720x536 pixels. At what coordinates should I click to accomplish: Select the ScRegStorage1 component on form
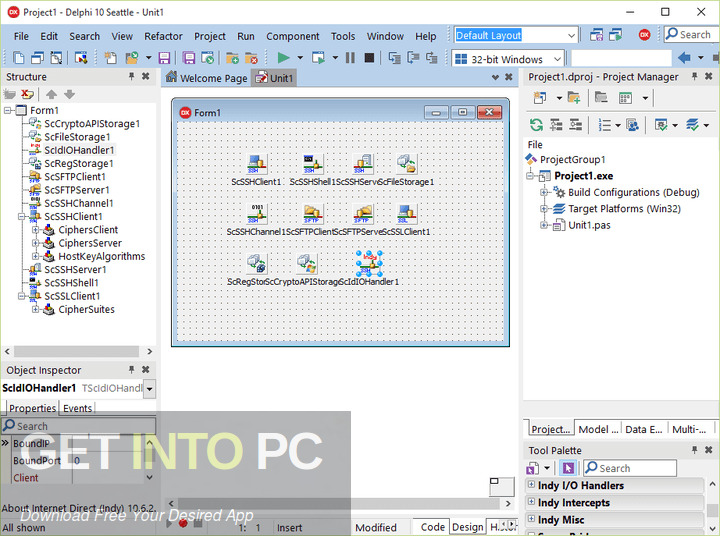[x=257, y=264]
